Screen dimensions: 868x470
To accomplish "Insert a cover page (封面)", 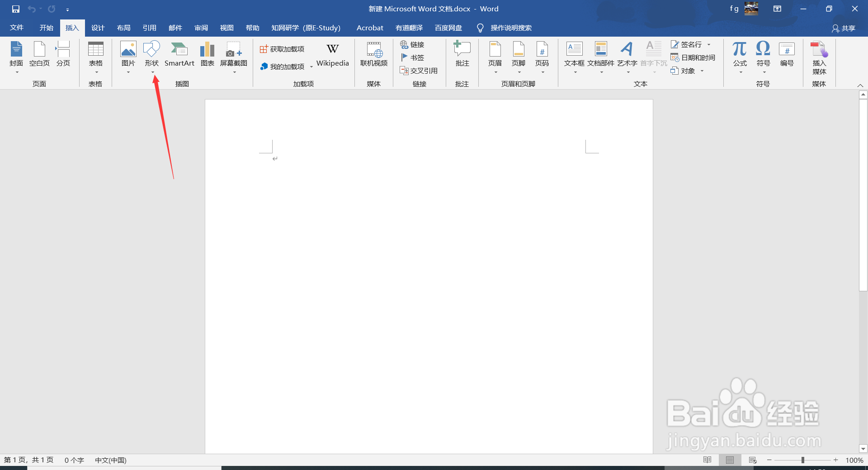I will [x=16, y=57].
